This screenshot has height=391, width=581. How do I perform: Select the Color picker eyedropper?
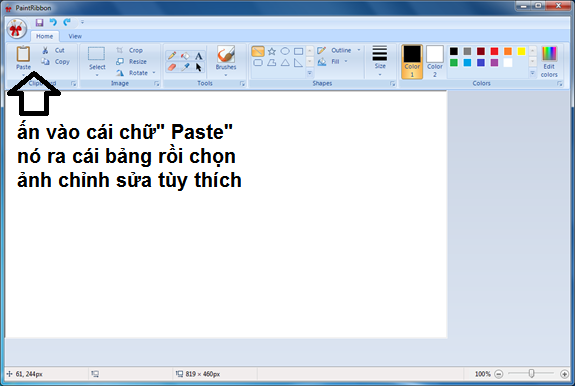(185, 67)
